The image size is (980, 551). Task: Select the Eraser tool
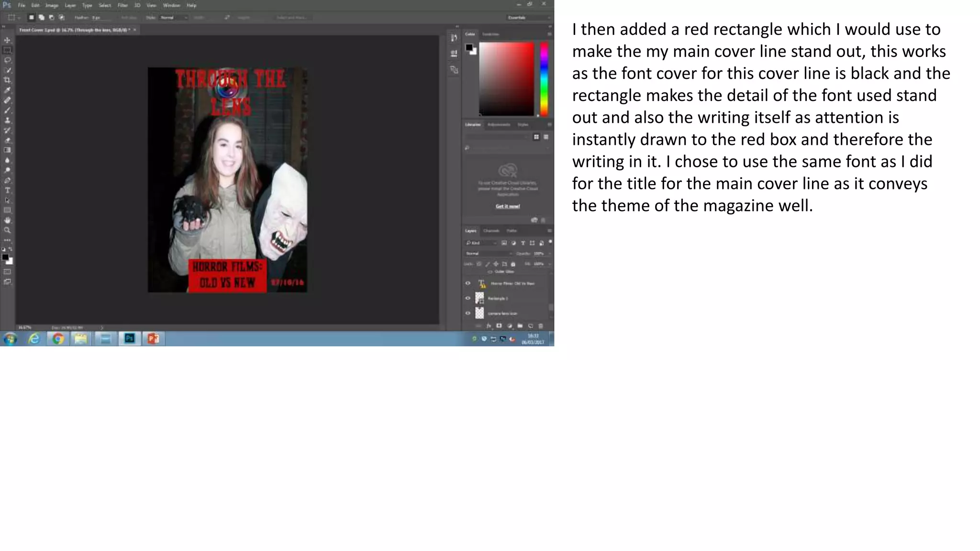[7, 141]
